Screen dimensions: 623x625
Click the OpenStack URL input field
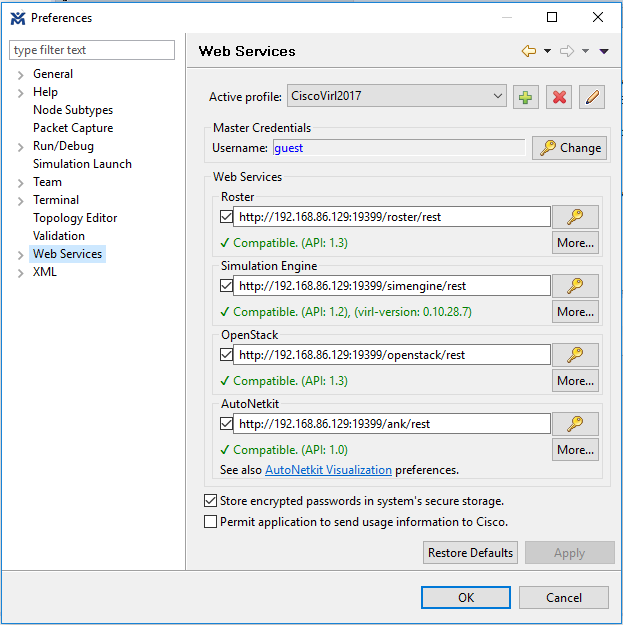(x=392, y=355)
